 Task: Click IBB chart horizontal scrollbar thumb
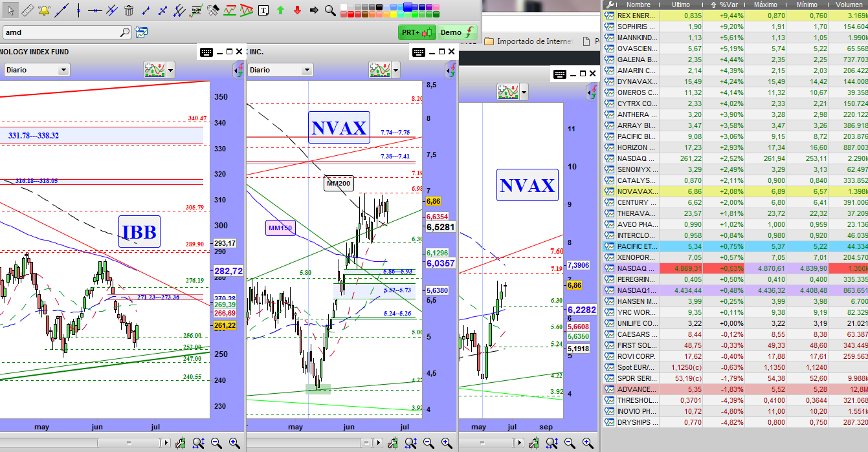[129, 443]
